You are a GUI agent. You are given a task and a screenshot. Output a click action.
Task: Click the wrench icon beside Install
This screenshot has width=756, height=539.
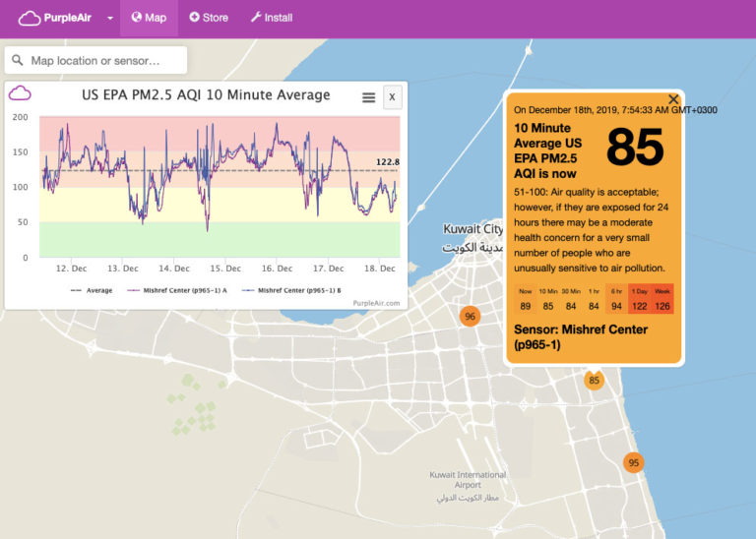(x=256, y=18)
